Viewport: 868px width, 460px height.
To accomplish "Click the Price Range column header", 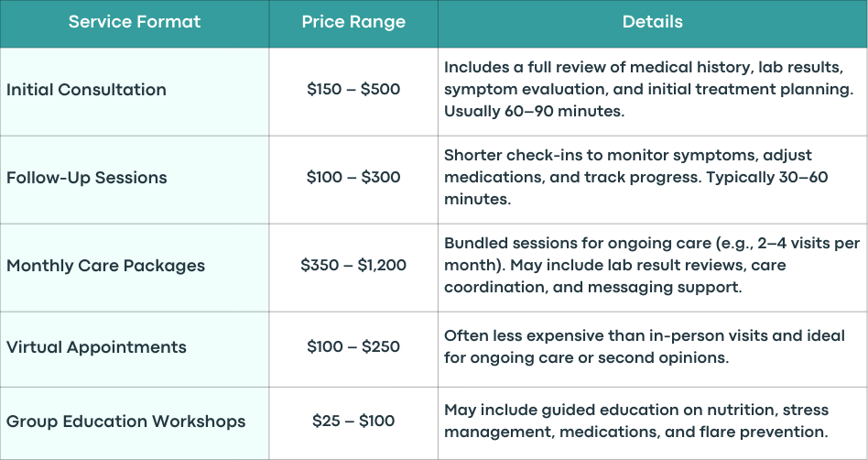I will [353, 22].
